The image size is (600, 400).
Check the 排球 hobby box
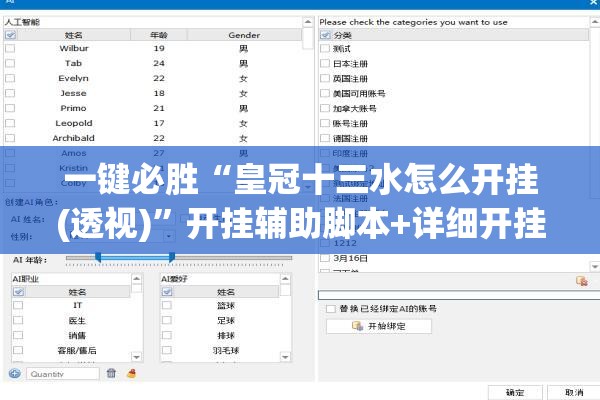click(x=166, y=335)
